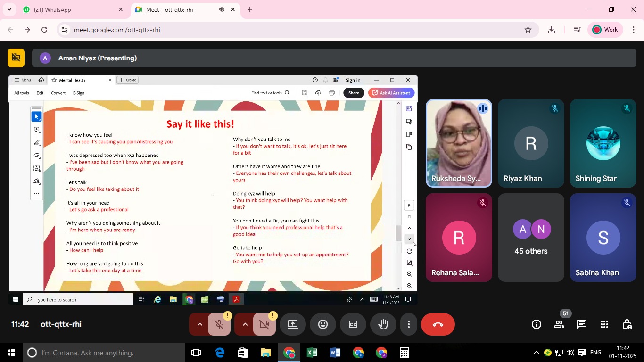Open video settings arrow beside the camera
The height and width of the screenshot is (362, 644).
pos(245,324)
